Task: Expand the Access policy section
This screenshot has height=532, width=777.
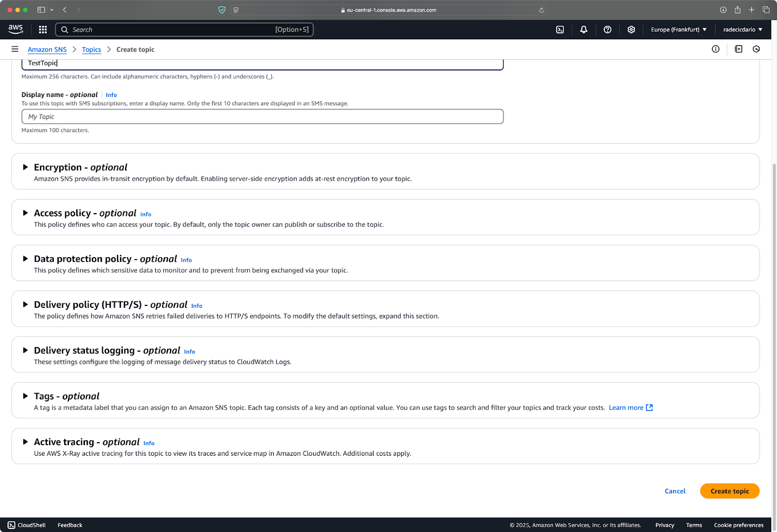Action: tap(25, 213)
